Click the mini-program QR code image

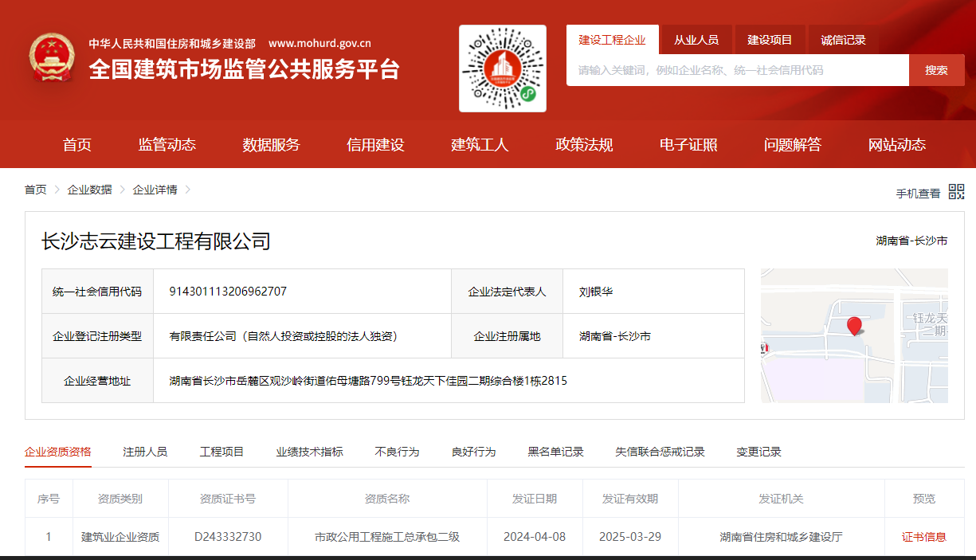click(503, 69)
